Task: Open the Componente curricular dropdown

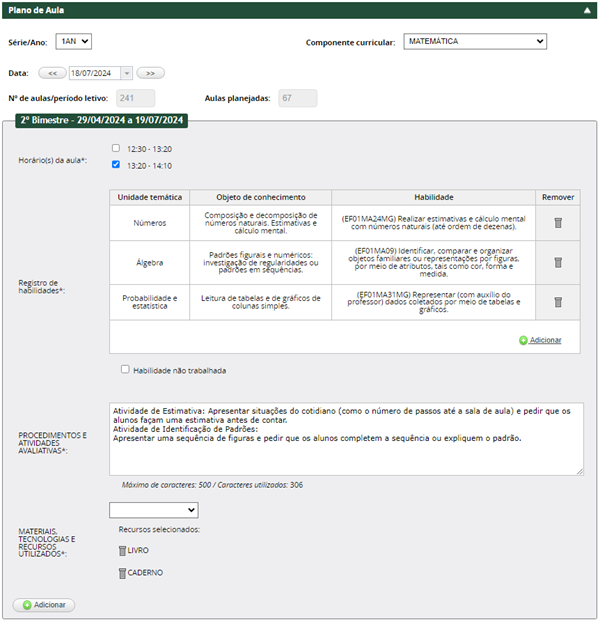Action: (475, 41)
